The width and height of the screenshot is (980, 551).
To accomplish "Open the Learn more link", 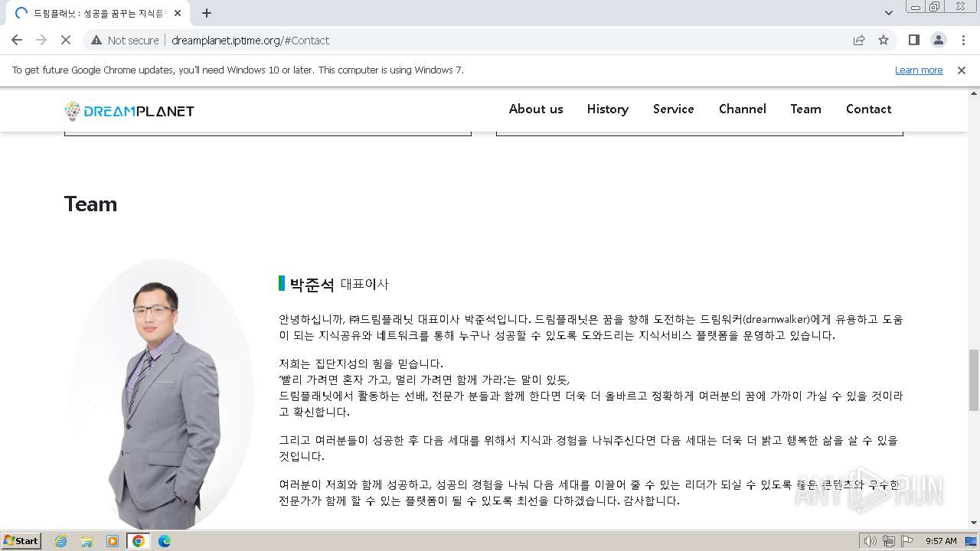I will point(919,70).
